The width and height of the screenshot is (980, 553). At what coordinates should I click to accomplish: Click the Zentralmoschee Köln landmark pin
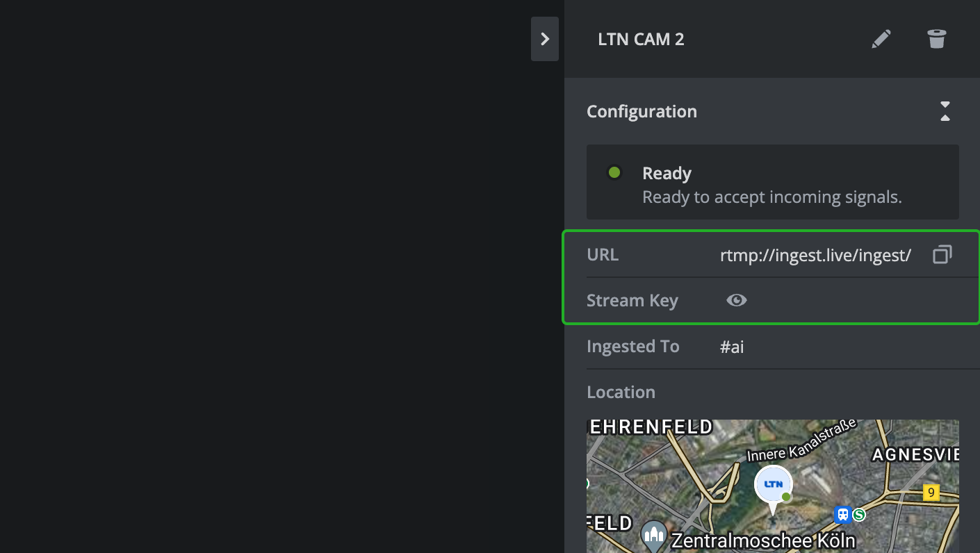pyautogui.click(x=654, y=534)
